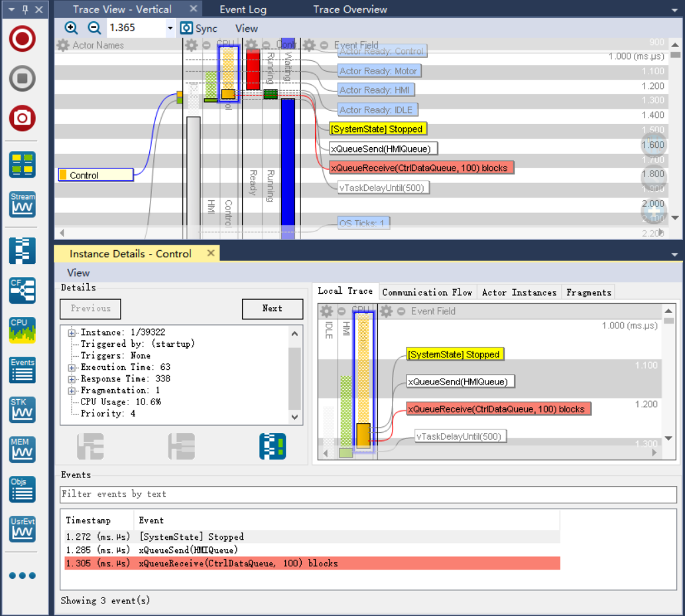
Task: Select the Actor Ready: Motor event label
Action: pos(379,71)
